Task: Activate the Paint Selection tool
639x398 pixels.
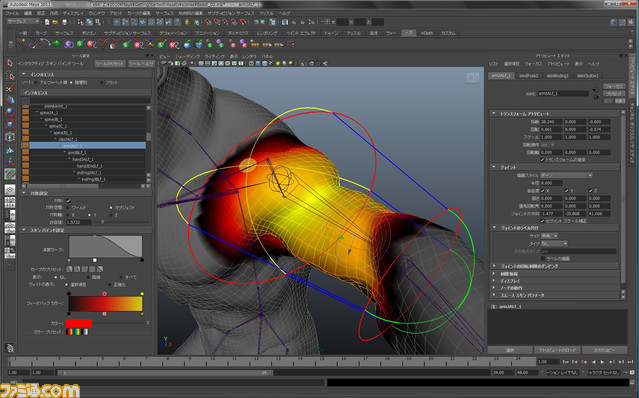Action: (x=10, y=88)
